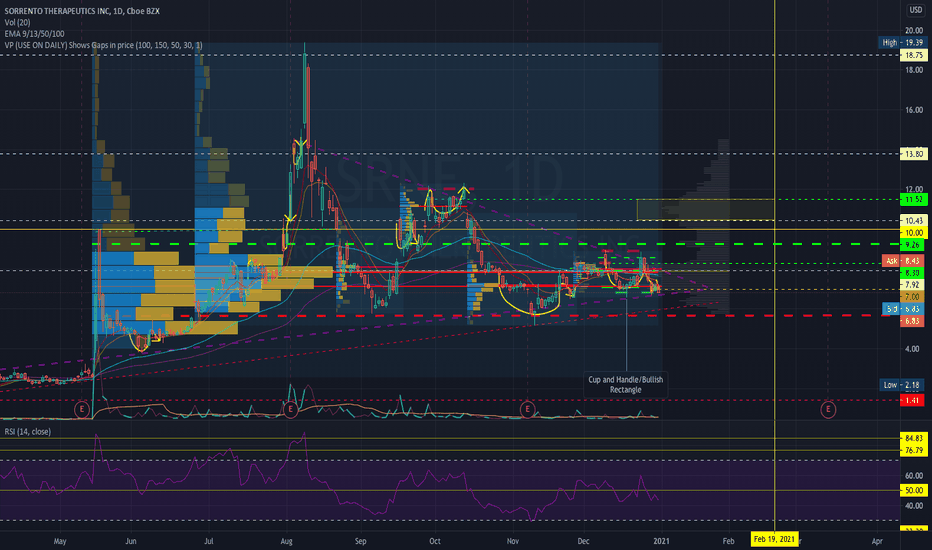Open the November earnings E marker
The image size is (932, 550).
pos(527,409)
